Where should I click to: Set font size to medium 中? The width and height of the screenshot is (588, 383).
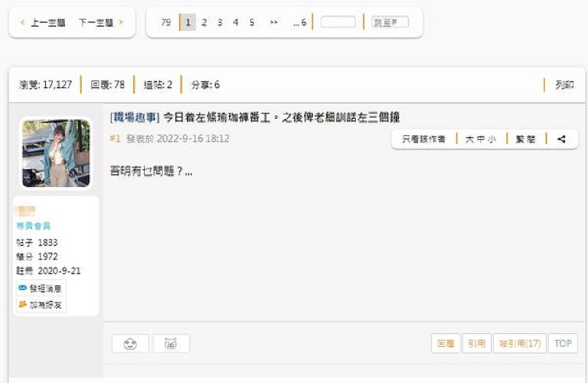481,139
